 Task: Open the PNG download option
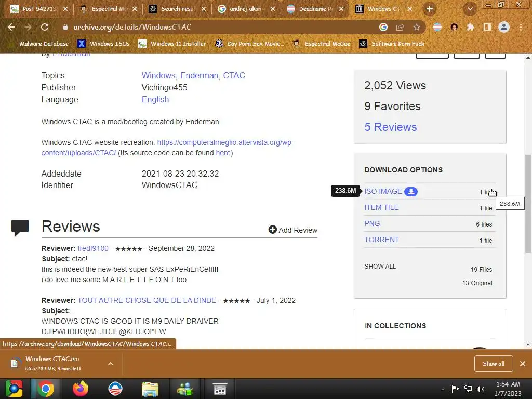pyautogui.click(x=372, y=223)
